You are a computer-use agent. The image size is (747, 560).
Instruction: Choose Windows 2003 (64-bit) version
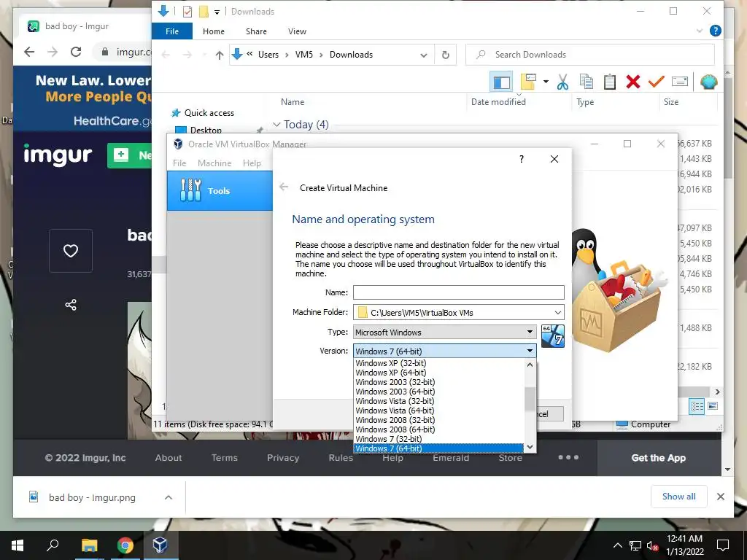point(395,392)
